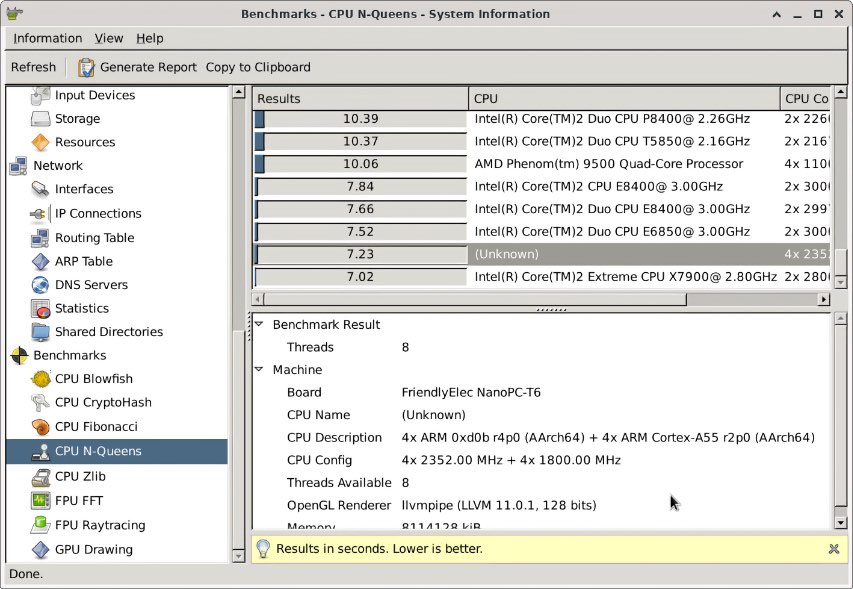The image size is (853, 589).
Task: Click the application icon in title bar
Action: point(15,14)
